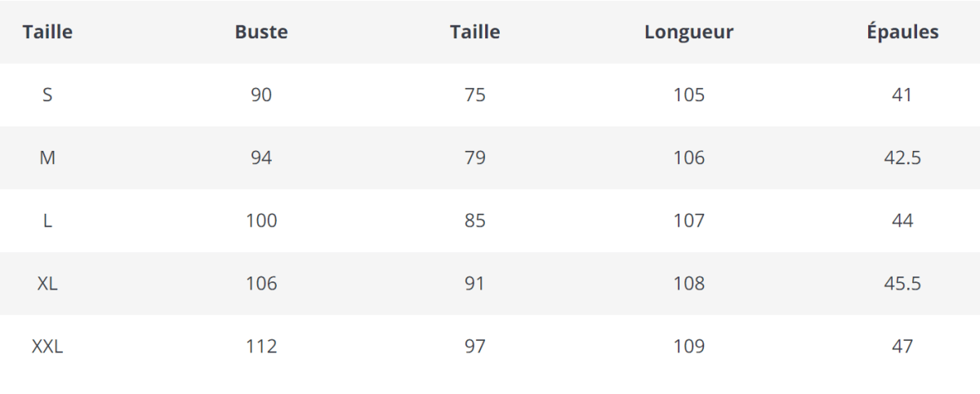Click waist value 79 in row M
This screenshot has height=394, width=980.
pyautogui.click(x=474, y=158)
